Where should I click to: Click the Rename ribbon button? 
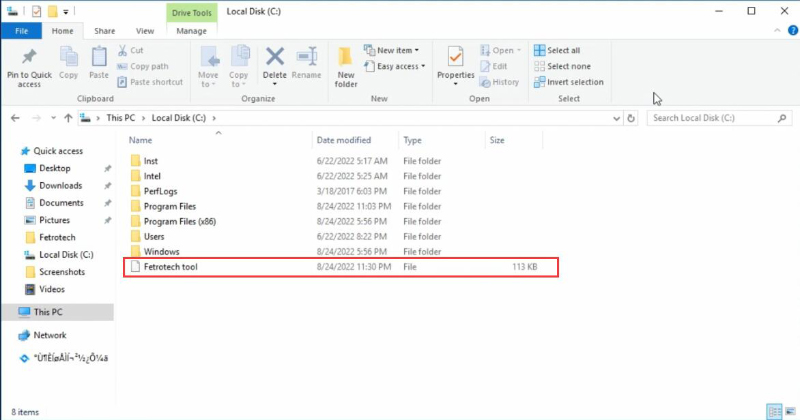[307, 63]
